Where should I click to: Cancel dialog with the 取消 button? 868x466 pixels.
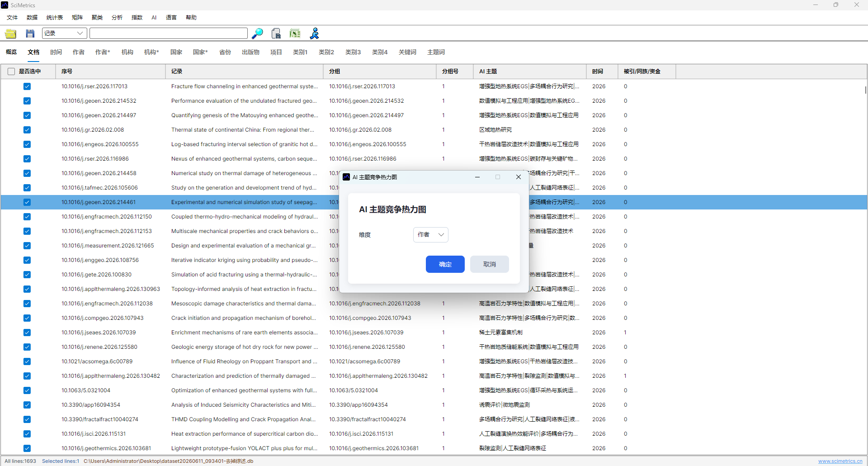(x=490, y=264)
